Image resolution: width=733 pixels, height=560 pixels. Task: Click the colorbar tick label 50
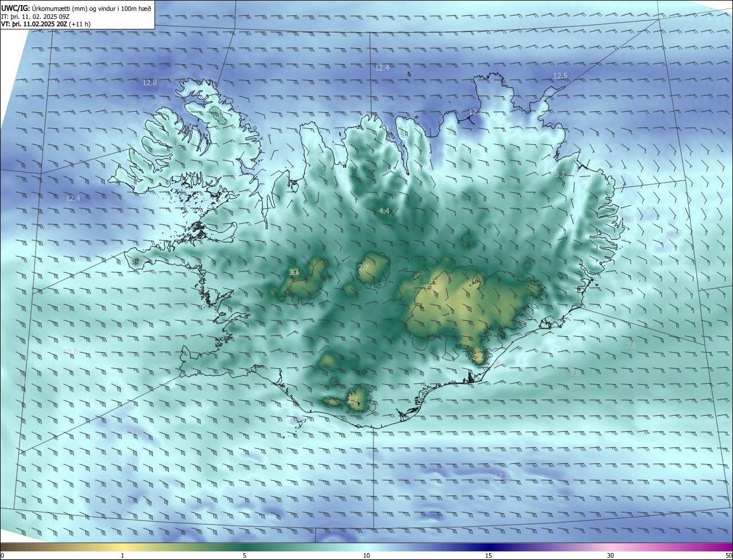pos(728,555)
